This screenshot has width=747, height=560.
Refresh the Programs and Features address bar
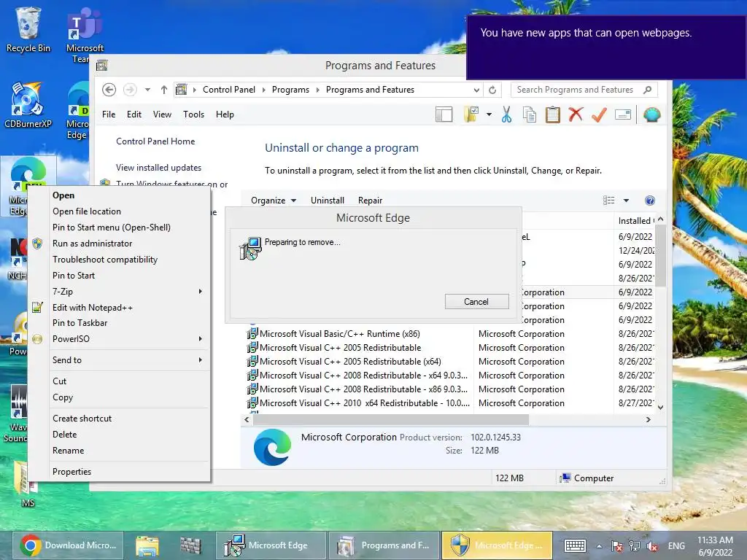tap(492, 90)
